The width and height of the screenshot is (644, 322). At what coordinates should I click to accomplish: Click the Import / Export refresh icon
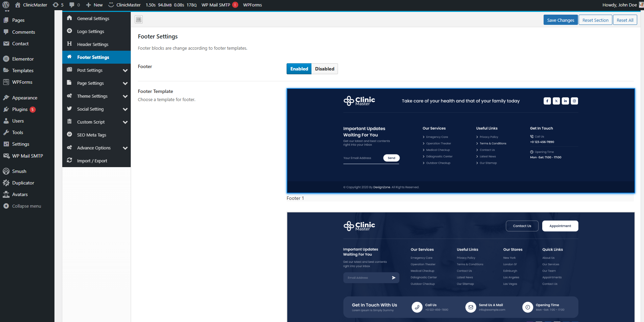(x=69, y=160)
